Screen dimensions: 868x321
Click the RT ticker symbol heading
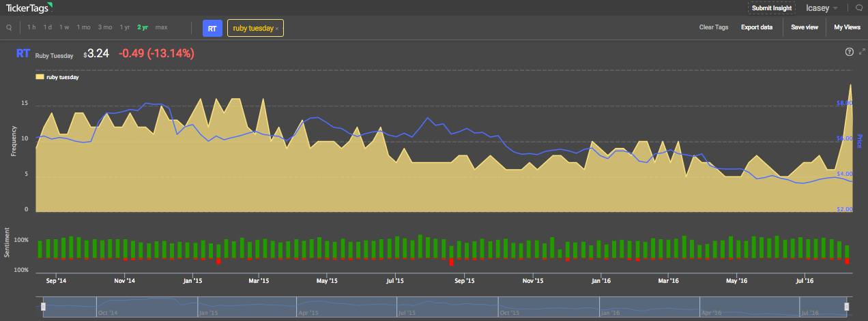pos(23,52)
